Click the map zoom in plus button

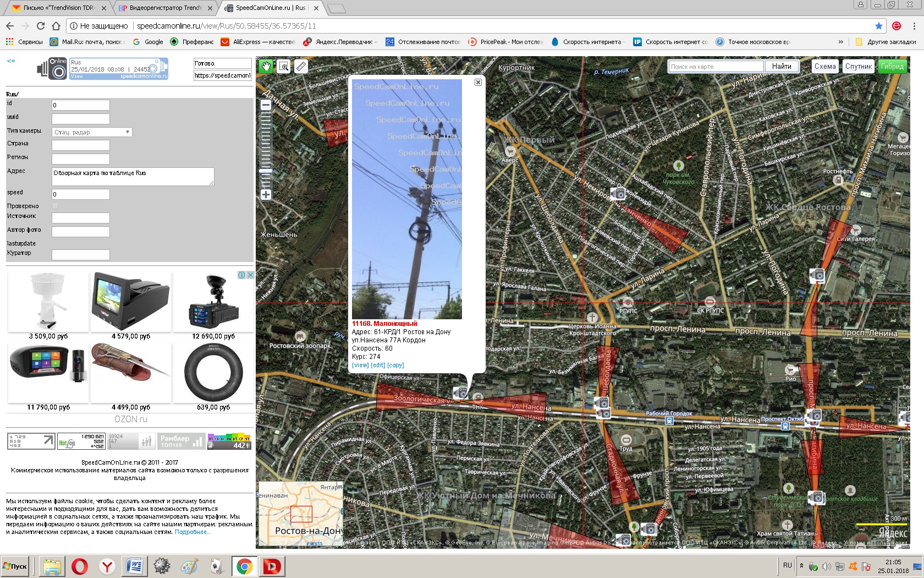pyautogui.click(x=266, y=194)
